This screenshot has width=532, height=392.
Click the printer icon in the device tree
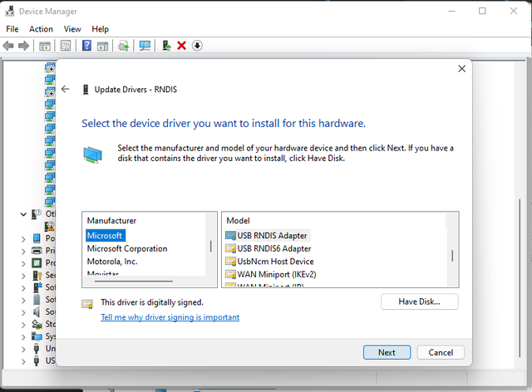click(x=37, y=251)
